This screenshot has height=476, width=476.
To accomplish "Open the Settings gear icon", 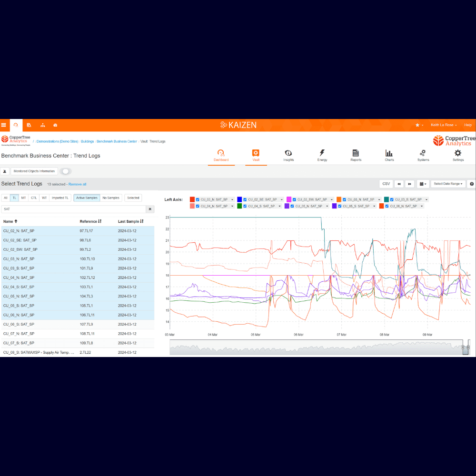I will 458,153.
